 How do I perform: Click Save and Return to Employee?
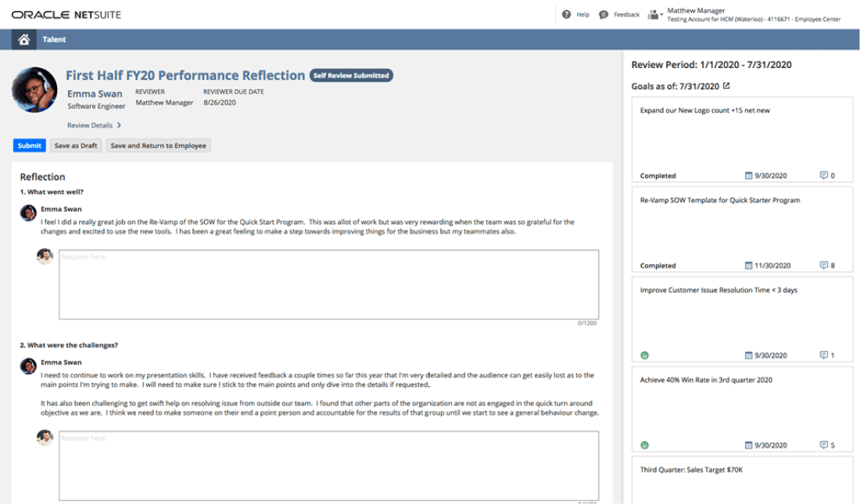point(159,145)
